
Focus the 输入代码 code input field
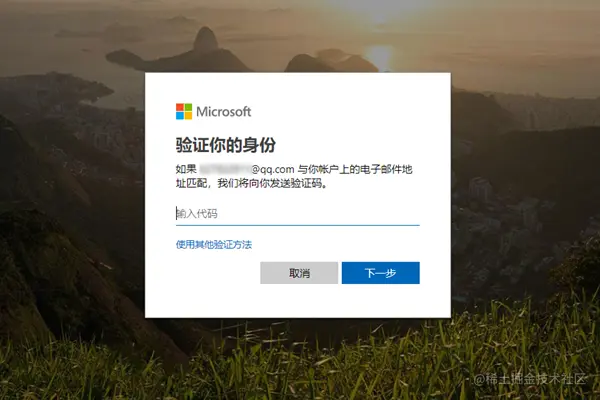(x=298, y=214)
